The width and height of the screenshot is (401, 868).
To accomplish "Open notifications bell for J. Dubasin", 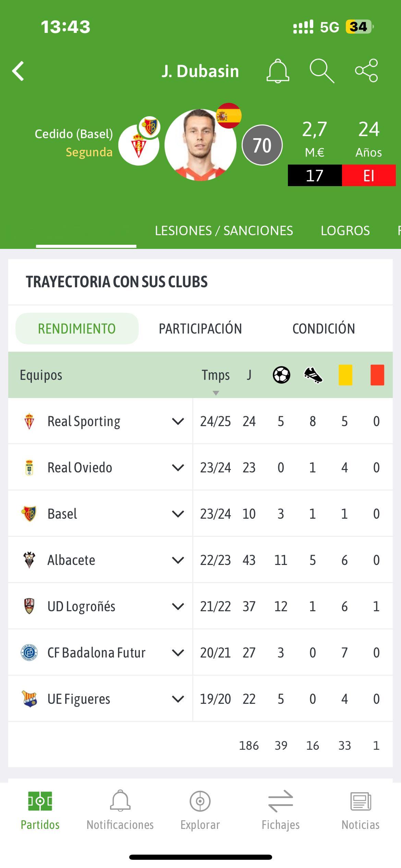I will tap(278, 71).
